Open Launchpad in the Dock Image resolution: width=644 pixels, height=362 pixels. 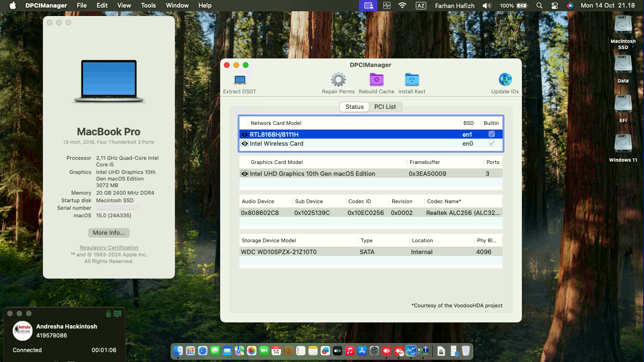click(190, 351)
